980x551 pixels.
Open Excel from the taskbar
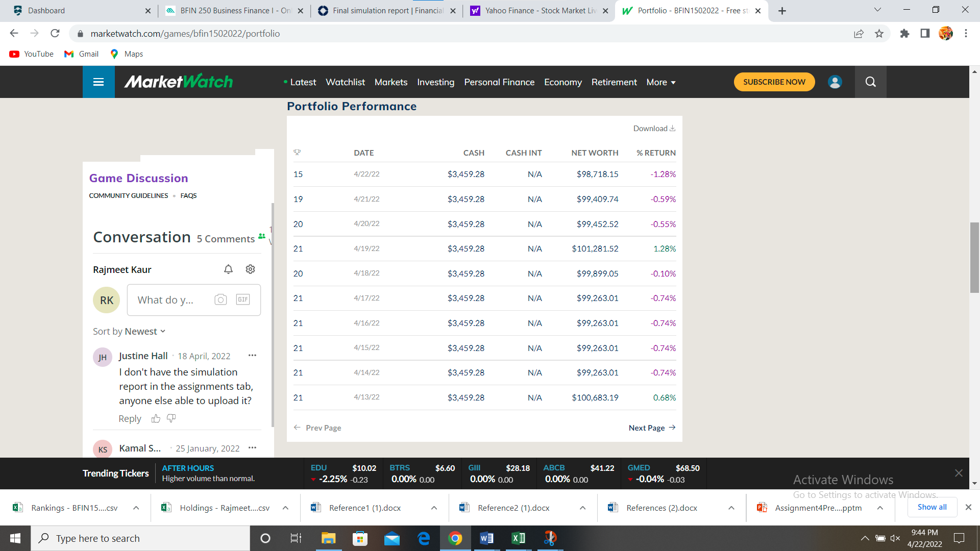(x=518, y=538)
